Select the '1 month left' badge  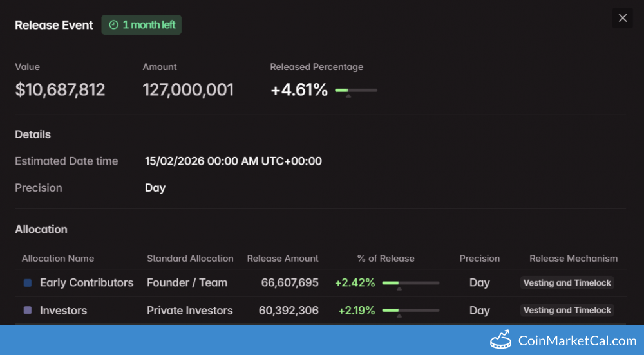[142, 25]
